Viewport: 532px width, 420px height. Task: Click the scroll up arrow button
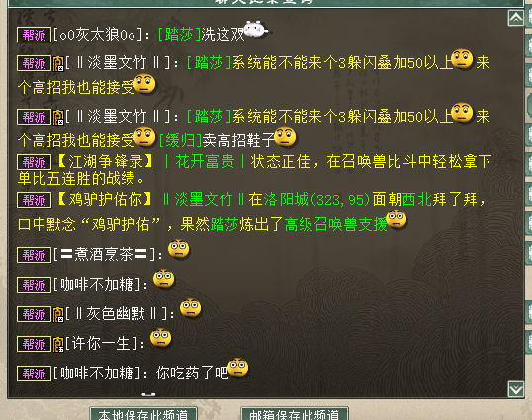(516, 18)
